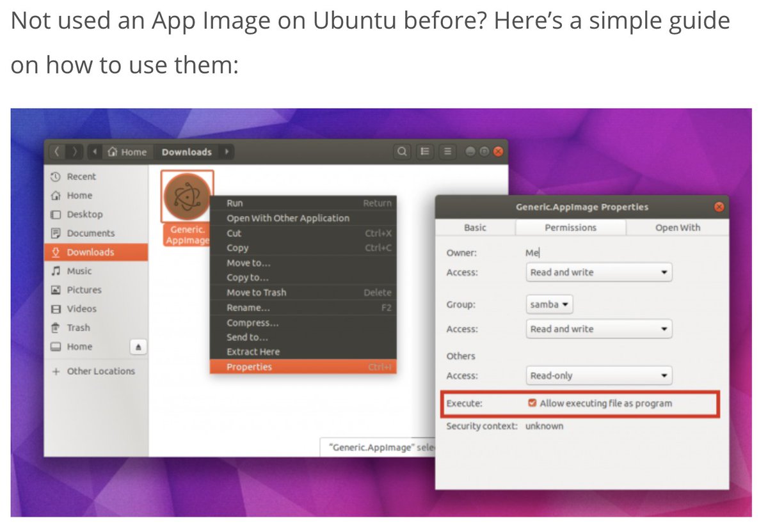Choose Copy to... from the context menu
768x532 pixels.
[x=303, y=278]
